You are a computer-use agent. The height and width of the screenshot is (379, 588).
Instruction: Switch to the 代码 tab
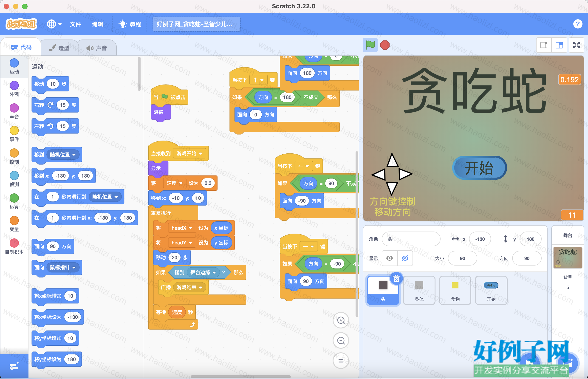(21, 47)
